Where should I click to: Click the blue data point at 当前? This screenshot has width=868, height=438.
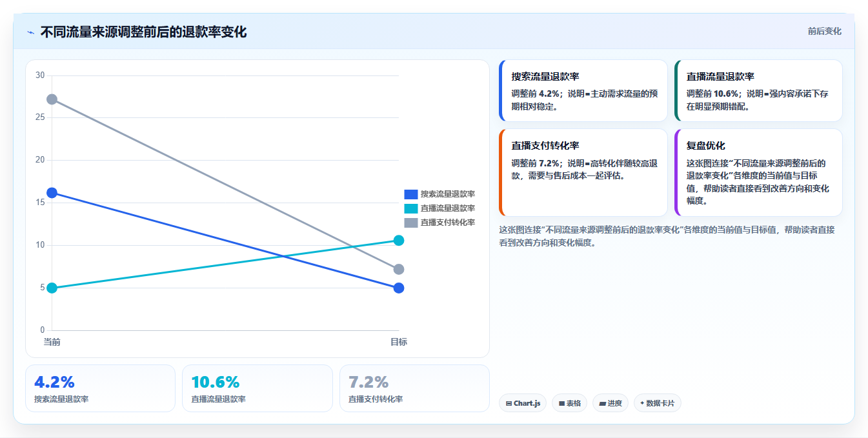coord(52,193)
